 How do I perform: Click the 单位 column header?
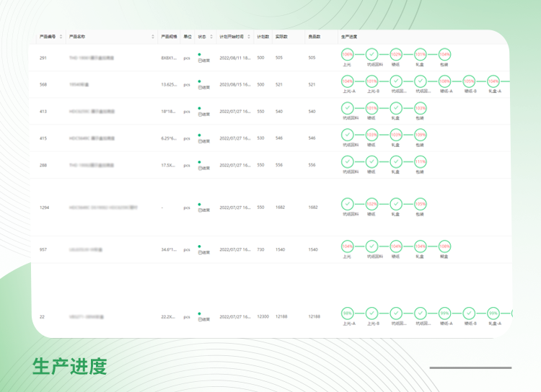click(x=188, y=37)
